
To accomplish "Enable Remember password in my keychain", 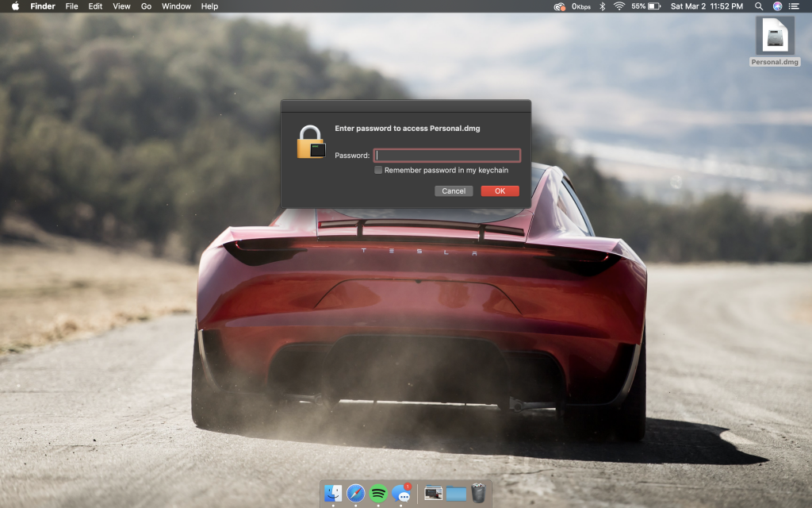I will click(x=378, y=170).
